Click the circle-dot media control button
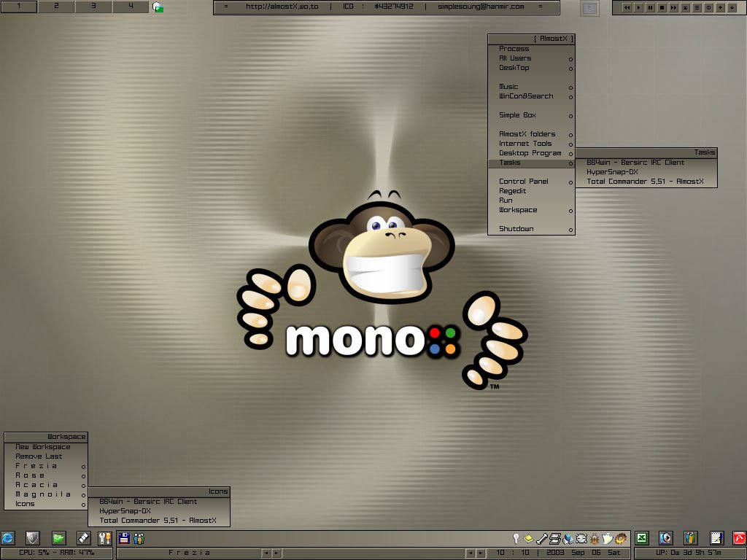 (709, 7)
